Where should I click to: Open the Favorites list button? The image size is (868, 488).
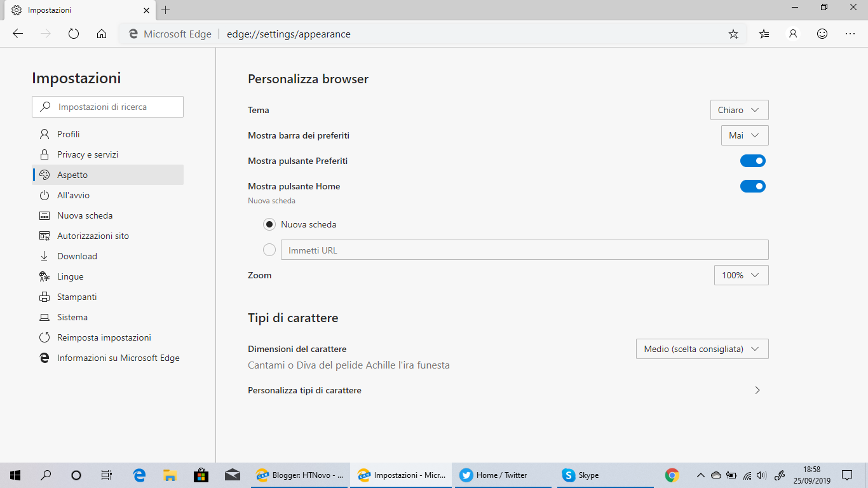(x=764, y=34)
